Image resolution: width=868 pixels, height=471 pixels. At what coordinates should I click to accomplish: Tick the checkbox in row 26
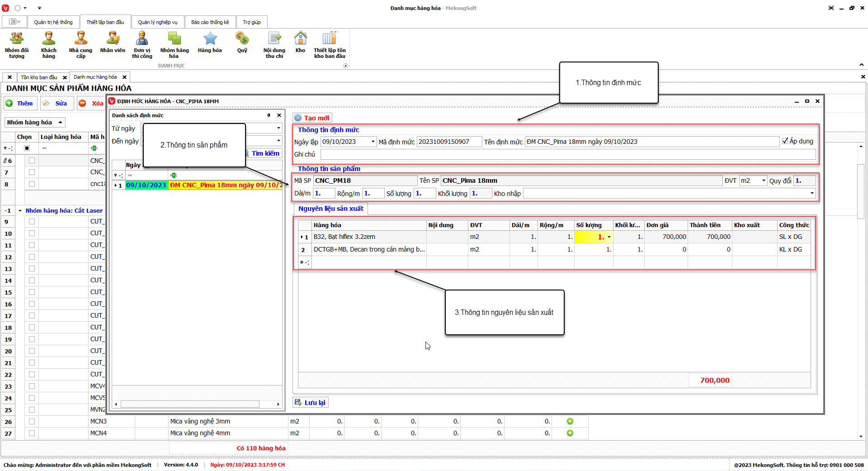pos(32,422)
